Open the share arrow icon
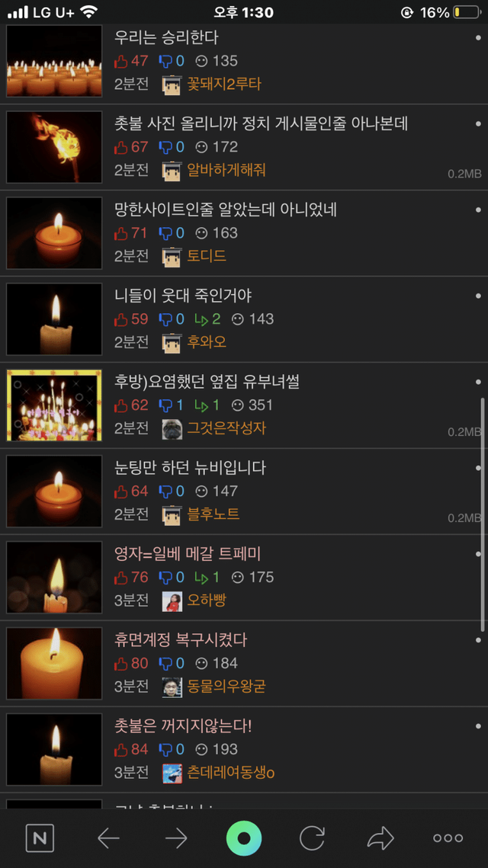Viewport: 488px width, 868px height. point(380,838)
